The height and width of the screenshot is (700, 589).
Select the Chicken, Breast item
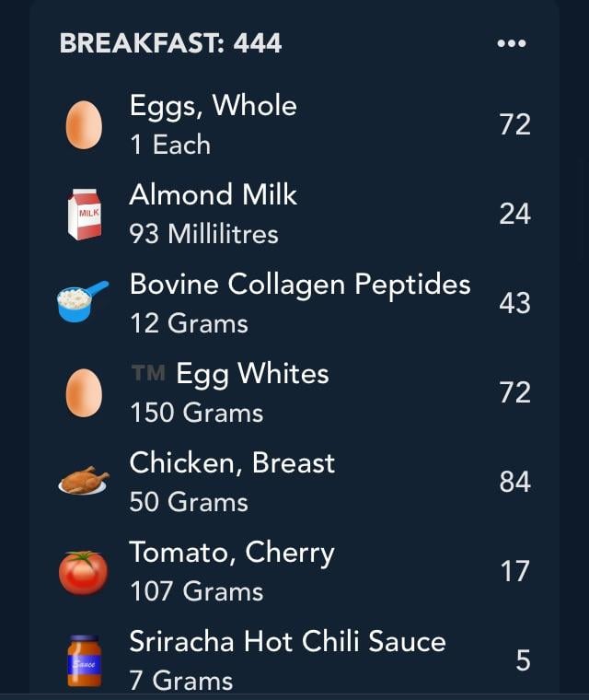(x=294, y=482)
